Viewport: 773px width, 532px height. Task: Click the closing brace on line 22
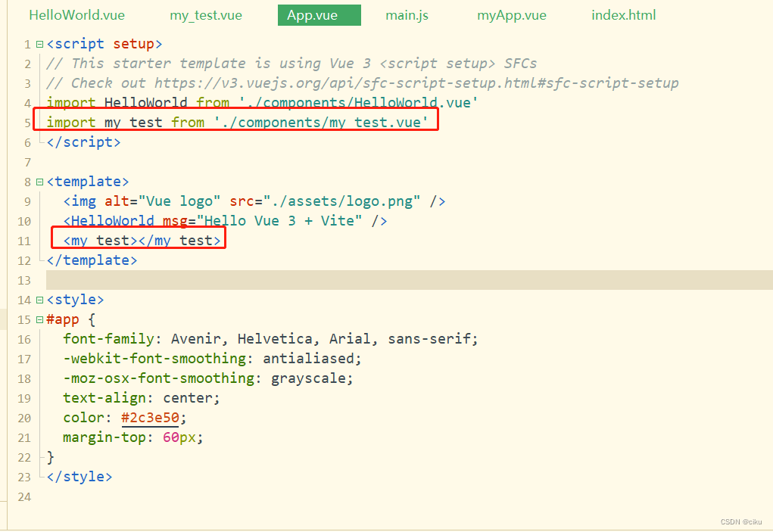click(50, 457)
